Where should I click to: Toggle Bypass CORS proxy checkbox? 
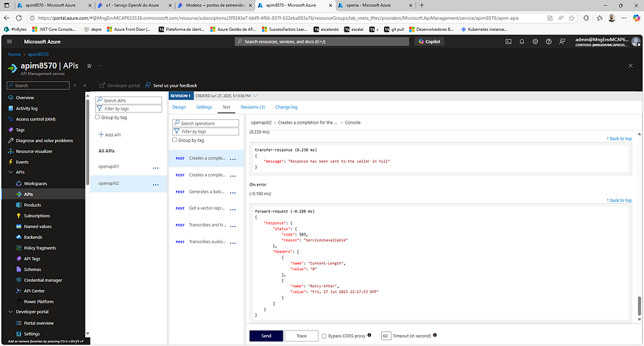click(x=324, y=336)
